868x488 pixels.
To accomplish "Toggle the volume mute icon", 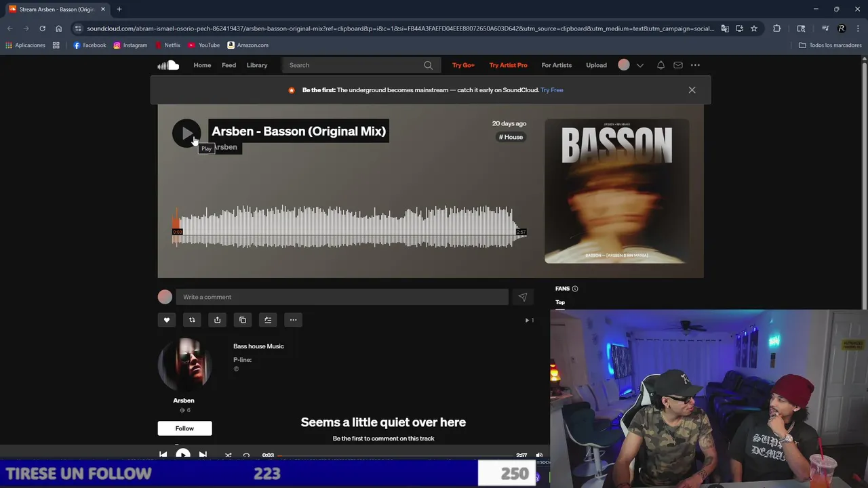I will pos(539,455).
